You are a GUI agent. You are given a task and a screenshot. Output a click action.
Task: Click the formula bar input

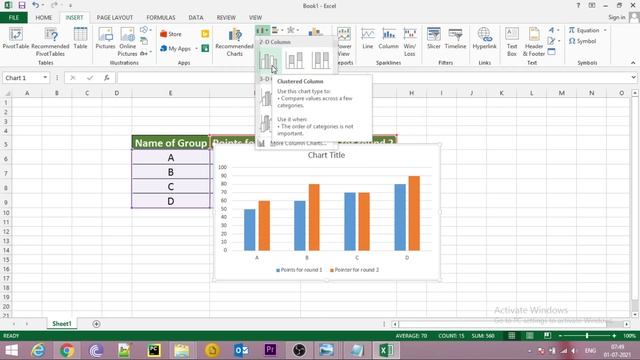[372, 78]
